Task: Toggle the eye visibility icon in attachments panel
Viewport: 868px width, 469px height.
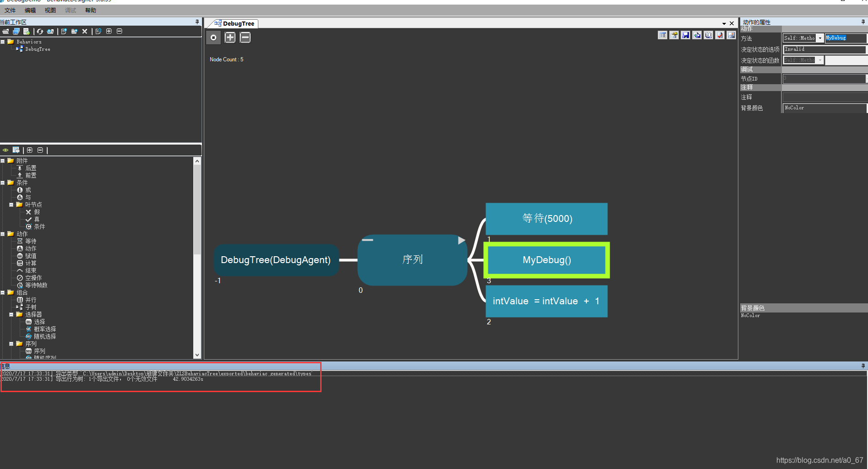Action: [5, 150]
